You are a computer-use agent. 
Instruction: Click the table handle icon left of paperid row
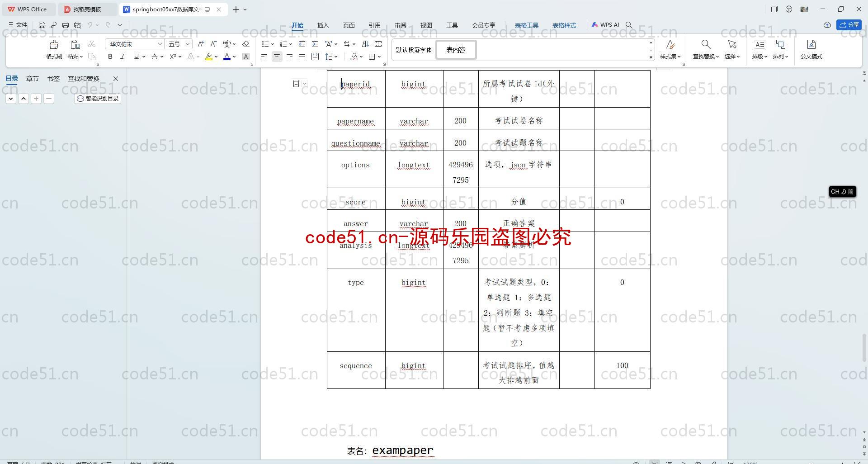tap(296, 83)
